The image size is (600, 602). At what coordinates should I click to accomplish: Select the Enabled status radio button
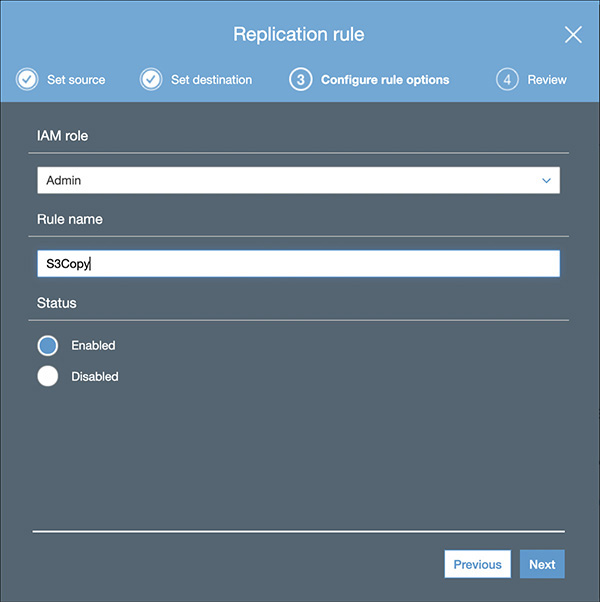coord(48,345)
